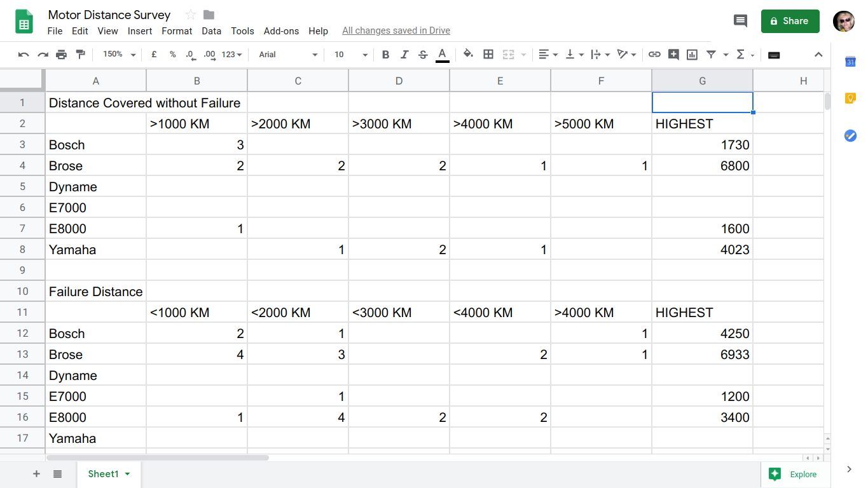Open input tools keyboard icon
Screen dimensions: 868x488
pos(774,55)
